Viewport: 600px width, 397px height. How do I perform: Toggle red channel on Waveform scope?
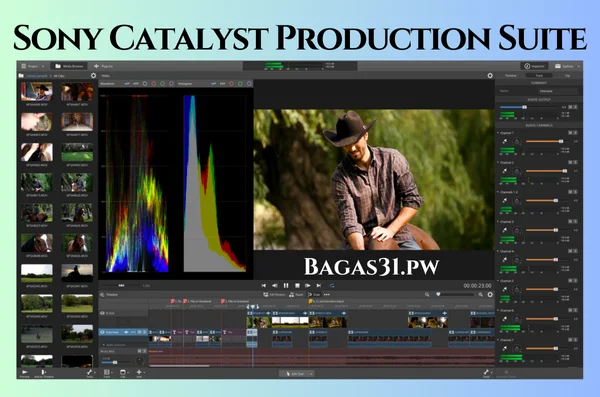[x=153, y=83]
